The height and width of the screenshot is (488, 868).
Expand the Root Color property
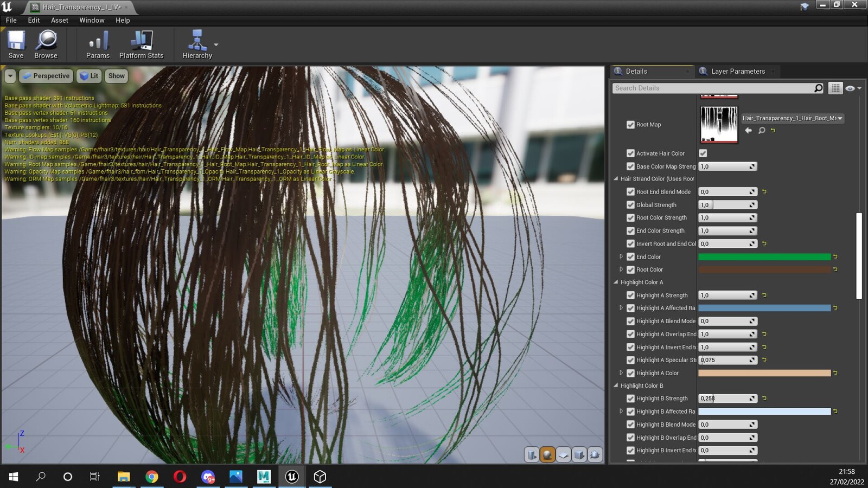(x=621, y=269)
